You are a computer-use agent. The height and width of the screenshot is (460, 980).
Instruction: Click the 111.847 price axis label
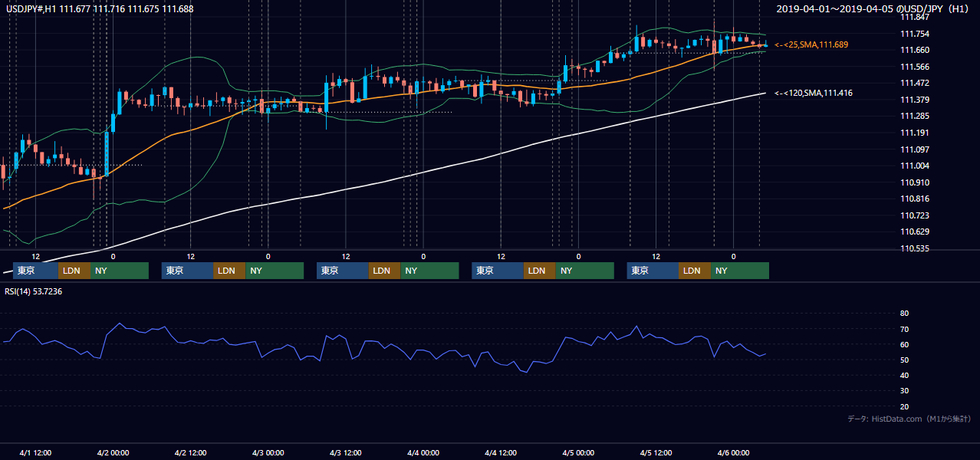click(914, 17)
